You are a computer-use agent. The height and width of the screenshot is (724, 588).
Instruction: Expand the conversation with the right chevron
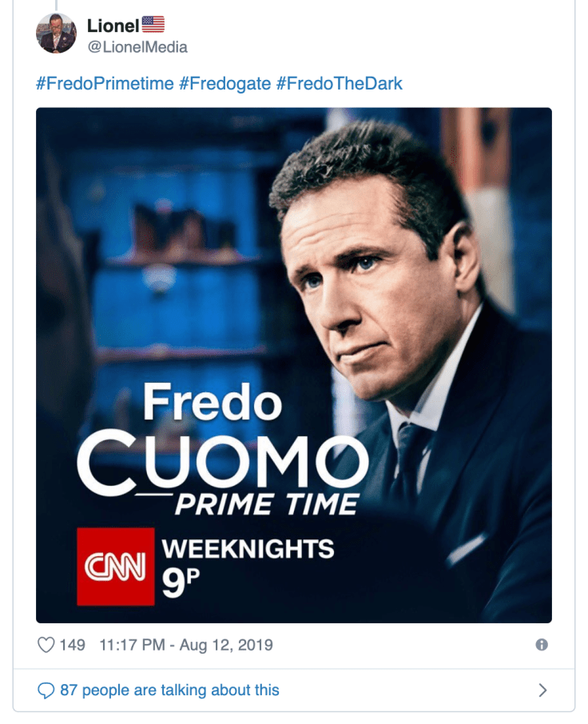coord(542,690)
